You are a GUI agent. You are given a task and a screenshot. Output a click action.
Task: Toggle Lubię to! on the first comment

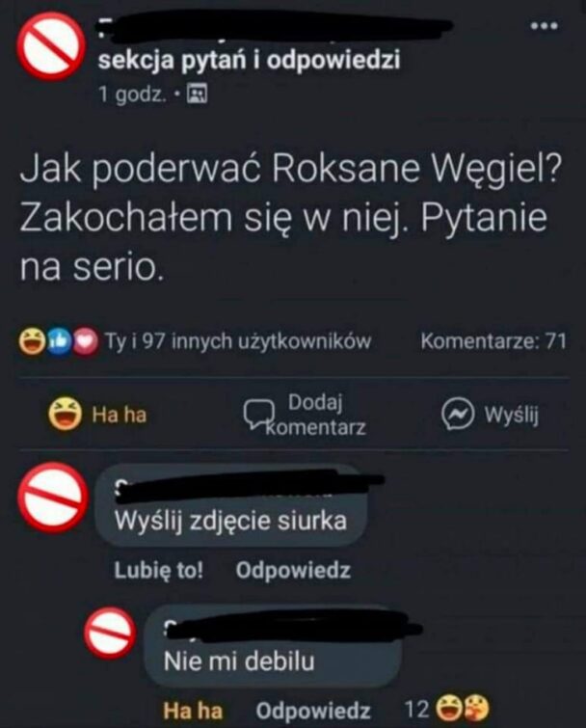tap(159, 570)
